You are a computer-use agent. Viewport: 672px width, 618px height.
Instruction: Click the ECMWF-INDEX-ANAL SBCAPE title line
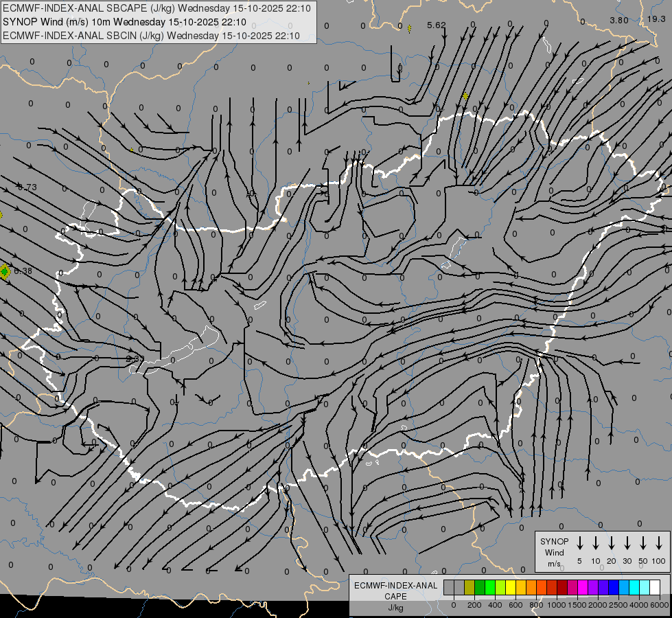click(157, 8)
